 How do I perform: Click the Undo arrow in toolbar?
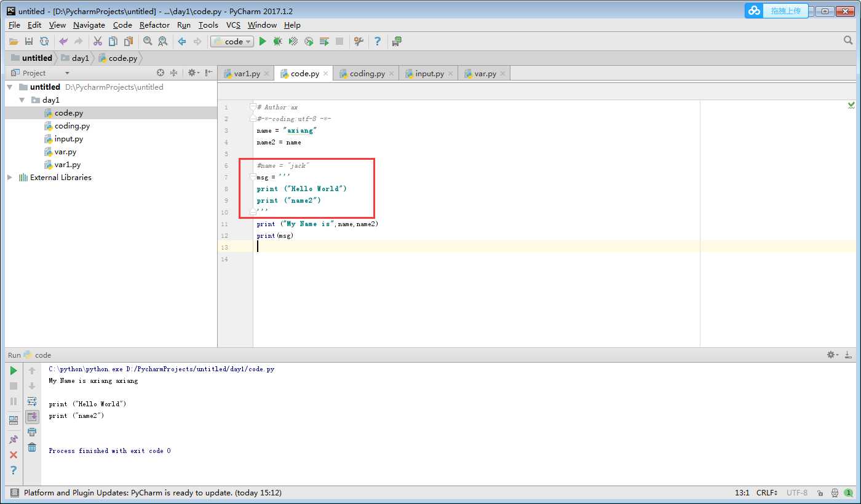(63, 41)
